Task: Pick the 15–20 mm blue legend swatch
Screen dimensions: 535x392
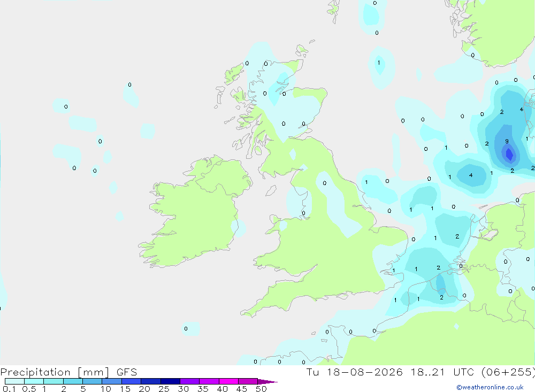Action: coord(132,381)
